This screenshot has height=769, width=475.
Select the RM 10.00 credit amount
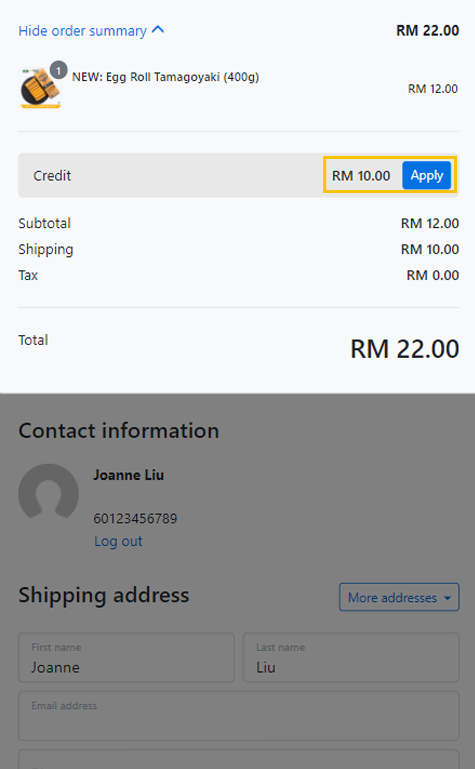361,176
